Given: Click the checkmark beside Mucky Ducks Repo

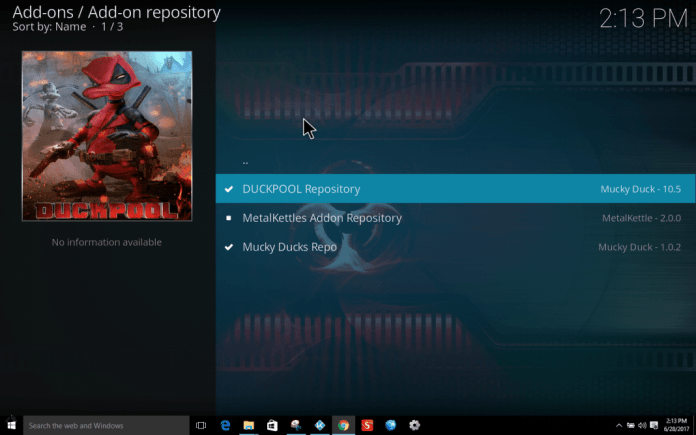Looking at the screenshot, I should [229, 247].
